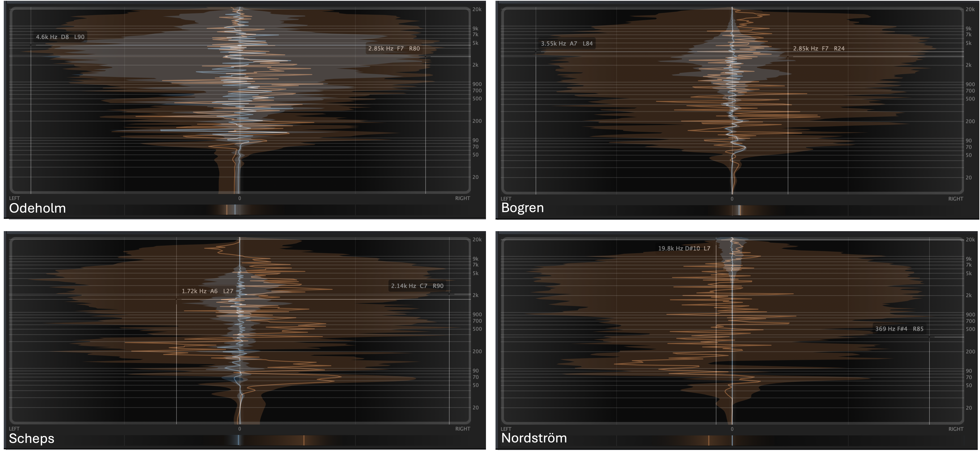Image resolution: width=980 pixels, height=456 pixels.
Task: Click the 5k frequency label in Bogren panel
Action: (969, 43)
